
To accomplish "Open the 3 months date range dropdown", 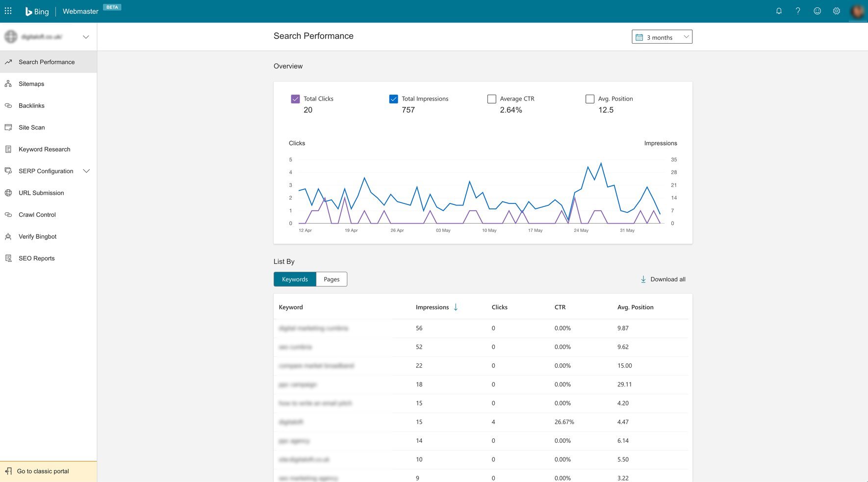I will (662, 37).
